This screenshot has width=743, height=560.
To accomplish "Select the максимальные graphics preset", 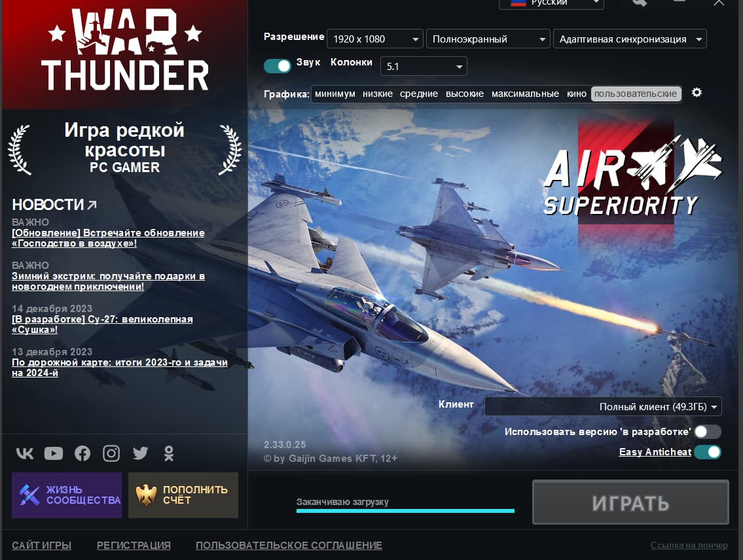I will click(525, 94).
